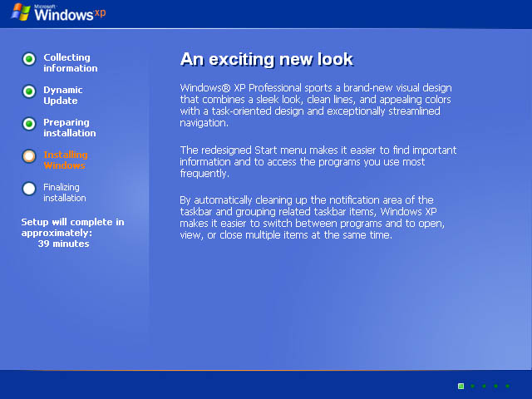Click the green bullet beside Collecting information
The width and height of the screenshot is (532, 399).
coord(29,59)
